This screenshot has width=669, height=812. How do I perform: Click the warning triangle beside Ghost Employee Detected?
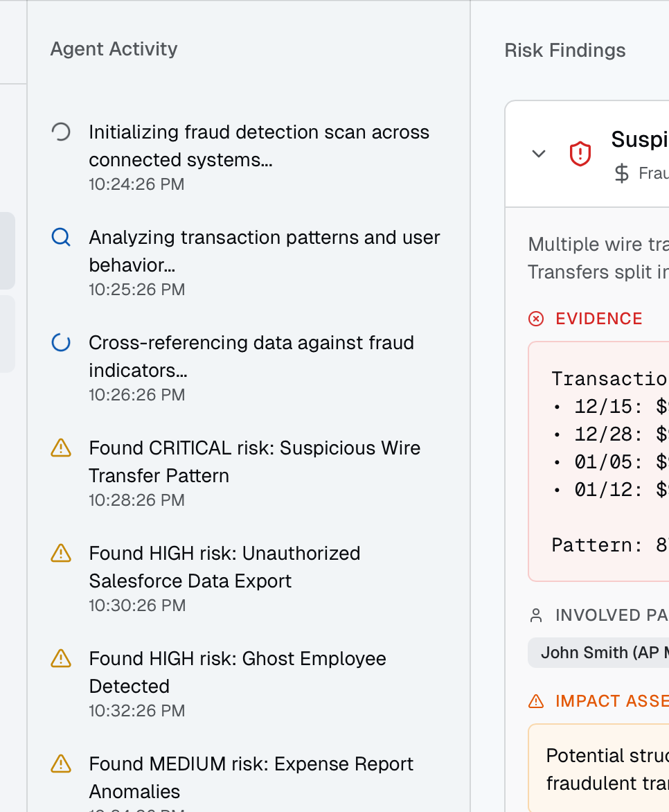[x=61, y=659]
